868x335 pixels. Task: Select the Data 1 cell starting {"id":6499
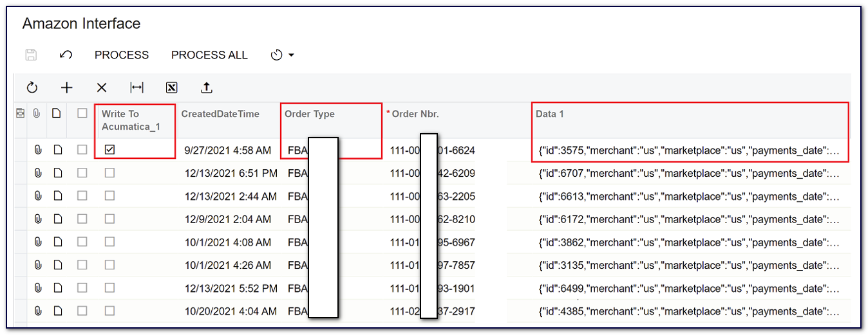click(x=689, y=288)
